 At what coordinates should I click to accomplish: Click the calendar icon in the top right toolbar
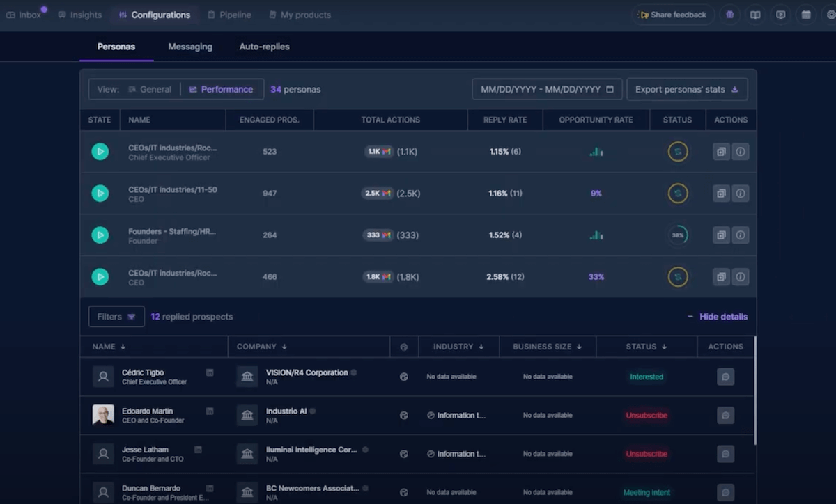806,15
